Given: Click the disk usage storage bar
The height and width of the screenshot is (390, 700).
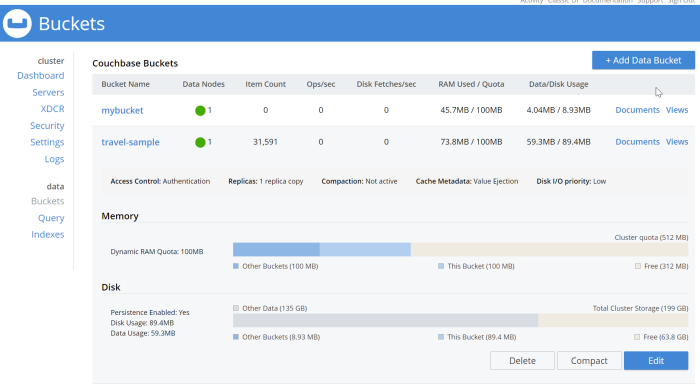Looking at the screenshot, I should 460,320.
